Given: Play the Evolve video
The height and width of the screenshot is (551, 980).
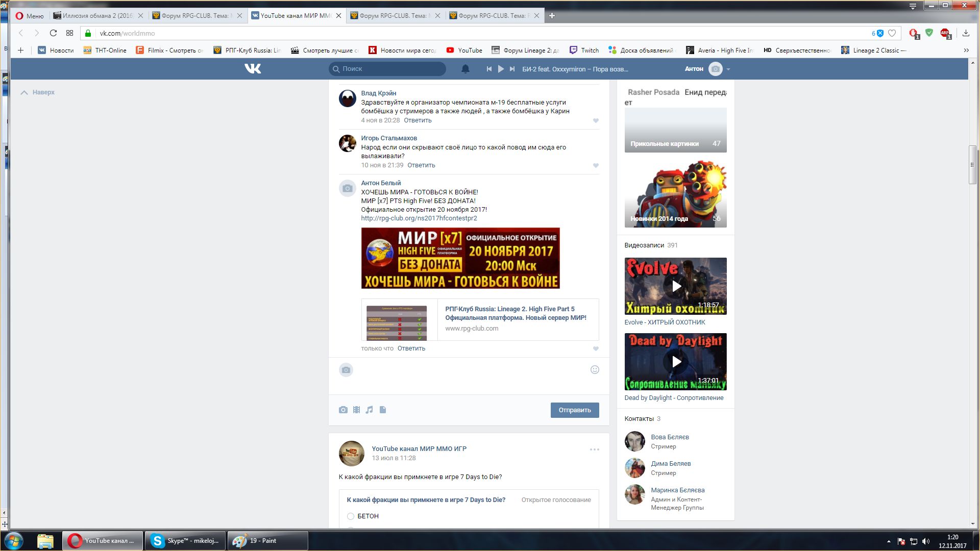Looking at the screenshot, I should 676,286.
